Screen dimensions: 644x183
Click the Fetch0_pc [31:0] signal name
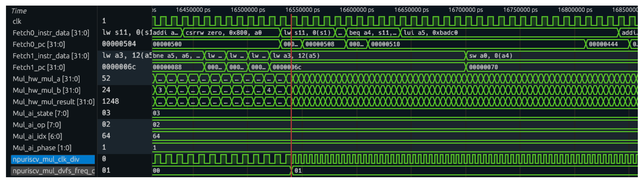(x=39, y=45)
